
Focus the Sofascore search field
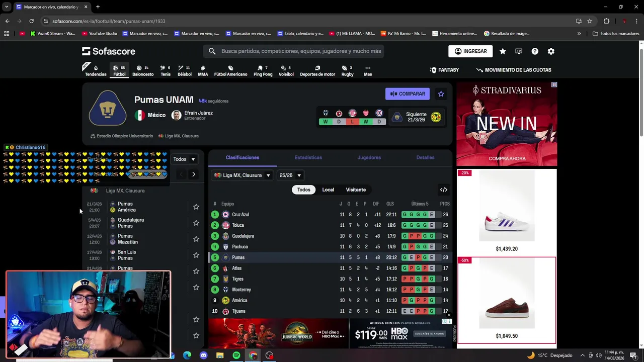click(x=294, y=51)
